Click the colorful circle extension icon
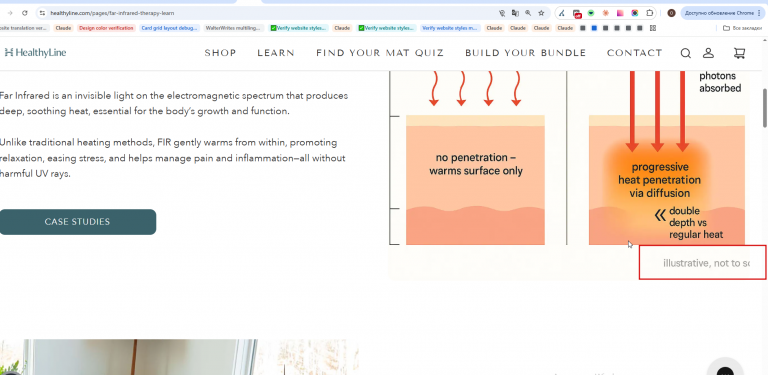 point(635,13)
